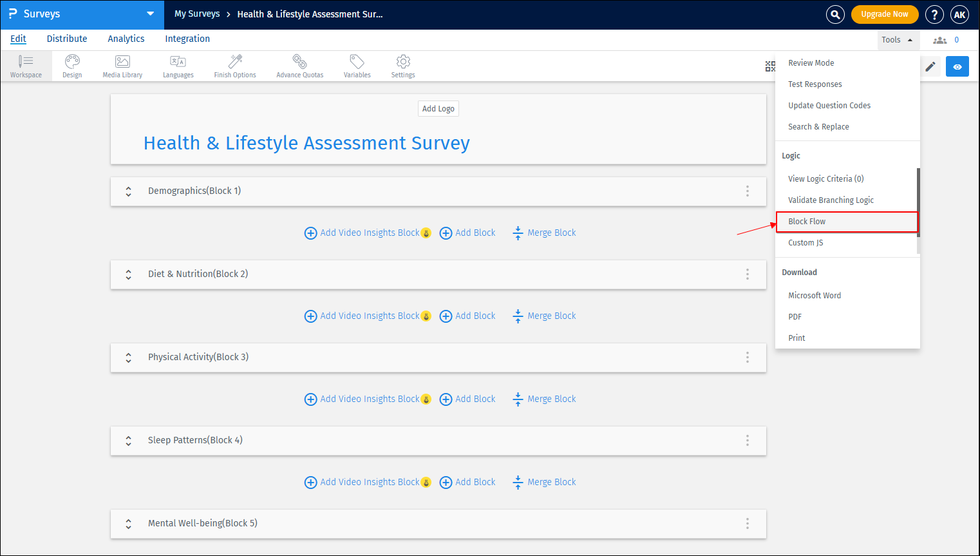
Task: Collapse the Surveys dropdown in top bar
Action: click(150, 14)
